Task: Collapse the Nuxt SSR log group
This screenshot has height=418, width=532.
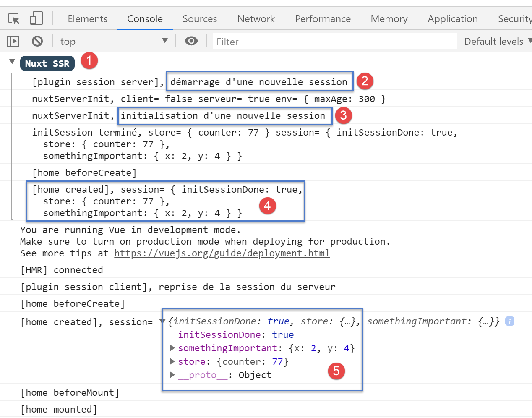Action: point(12,62)
